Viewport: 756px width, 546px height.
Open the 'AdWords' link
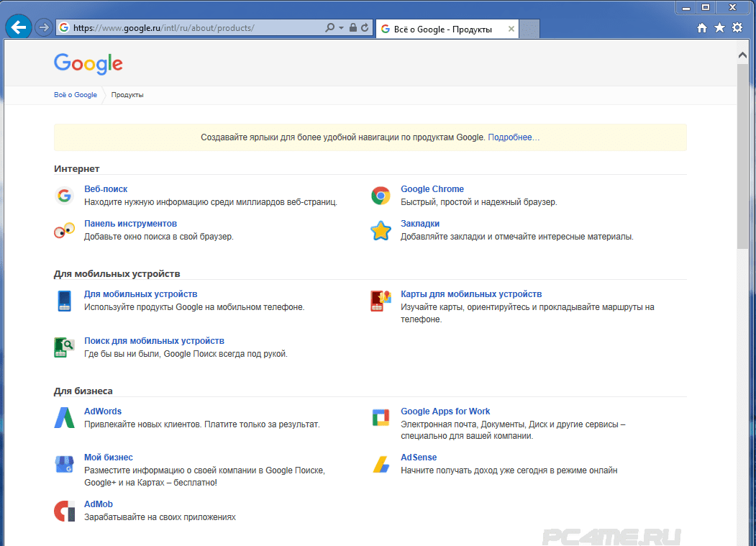point(103,411)
